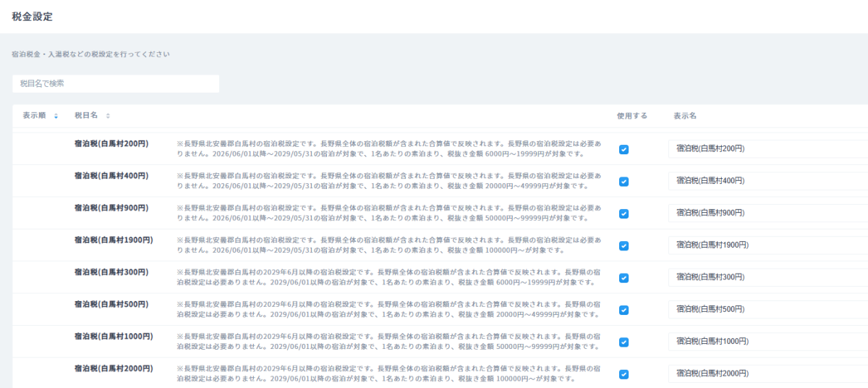This screenshot has width=868, height=388.
Task: Select the 表示名 input for 宿泊税(白馬村400円)
Action: point(767,181)
